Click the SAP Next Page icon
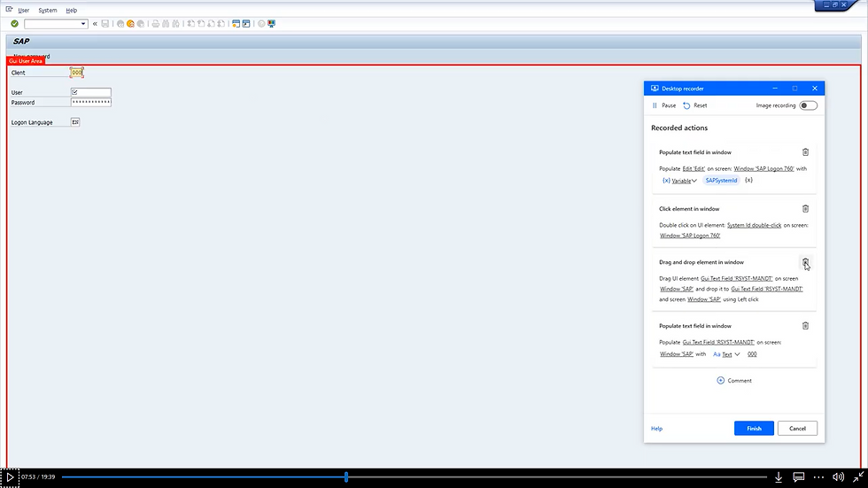868x488 pixels. pyautogui.click(x=211, y=24)
